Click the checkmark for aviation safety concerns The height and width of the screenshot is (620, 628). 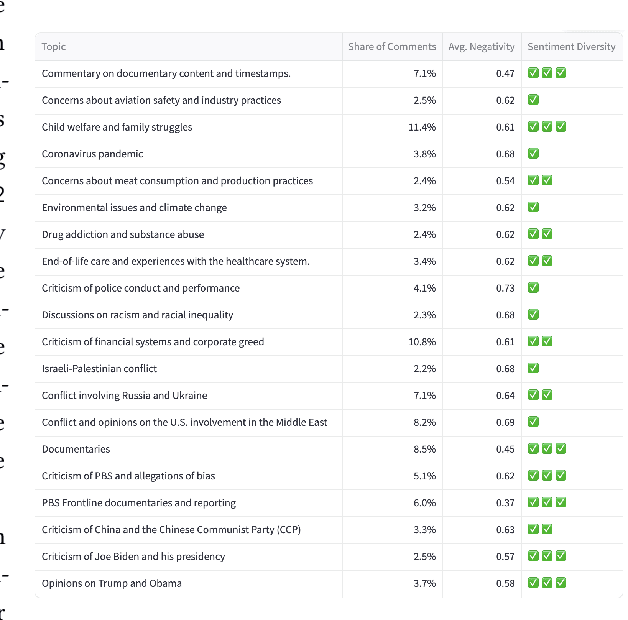[x=534, y=100]
